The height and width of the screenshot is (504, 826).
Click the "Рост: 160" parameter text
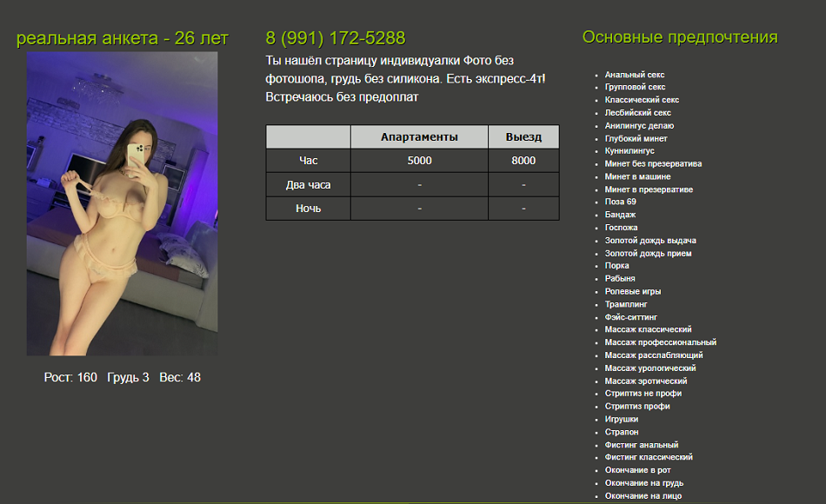coord(70,378)
